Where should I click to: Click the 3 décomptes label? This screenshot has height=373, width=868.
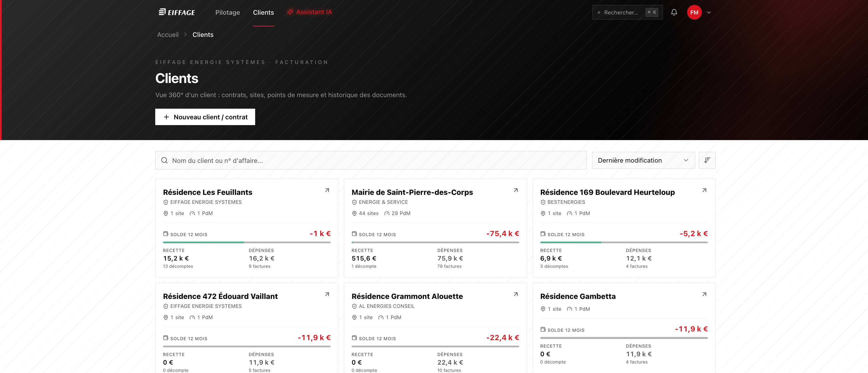point(554,266)
